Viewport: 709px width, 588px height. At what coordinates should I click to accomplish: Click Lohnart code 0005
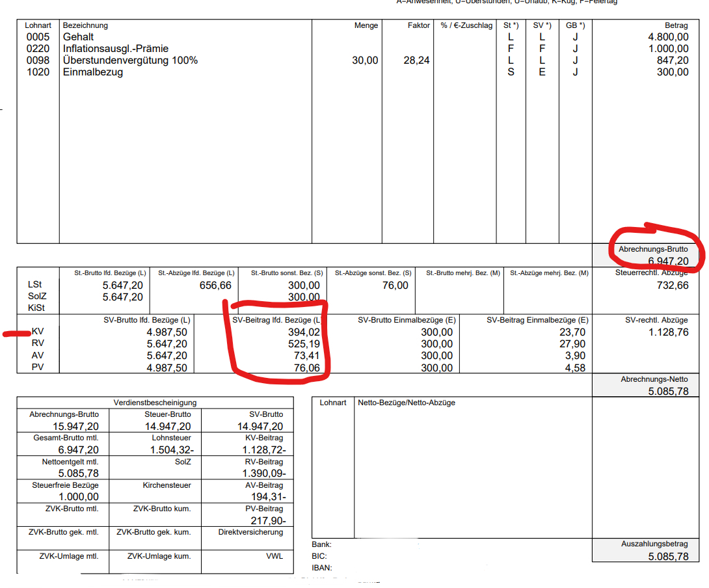coord(38,37)
